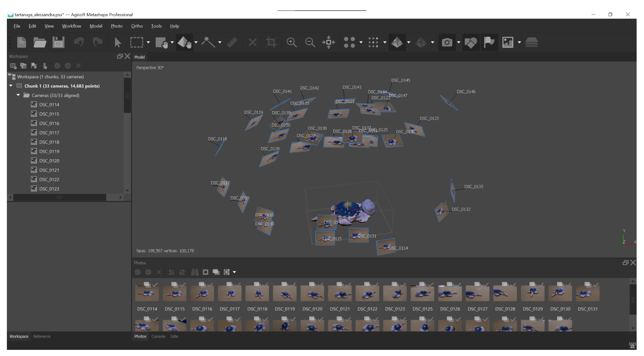Toggle the Show Markers flag icon
The width and height of the screenshot is (644, 356).
point(489,42)
